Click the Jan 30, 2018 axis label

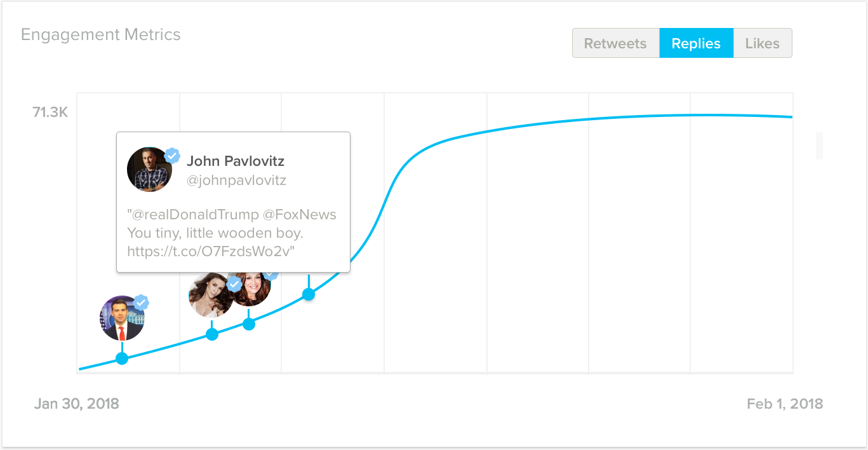[x=76, y=404]
